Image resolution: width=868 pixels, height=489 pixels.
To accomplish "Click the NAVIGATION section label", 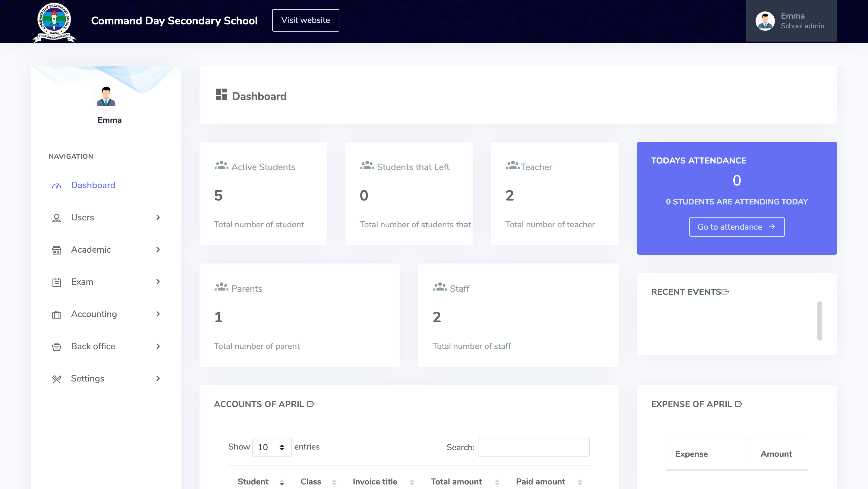I will 71,156.
